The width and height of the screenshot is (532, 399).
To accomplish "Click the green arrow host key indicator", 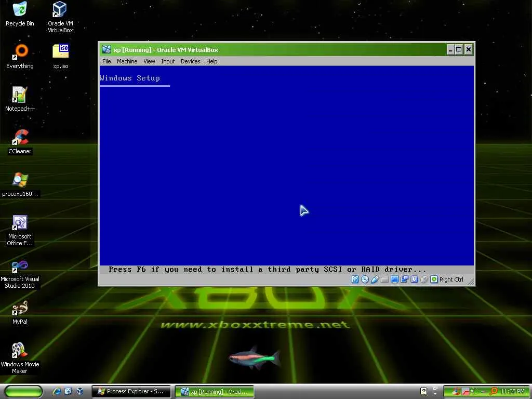I will (x=434, y=279).
